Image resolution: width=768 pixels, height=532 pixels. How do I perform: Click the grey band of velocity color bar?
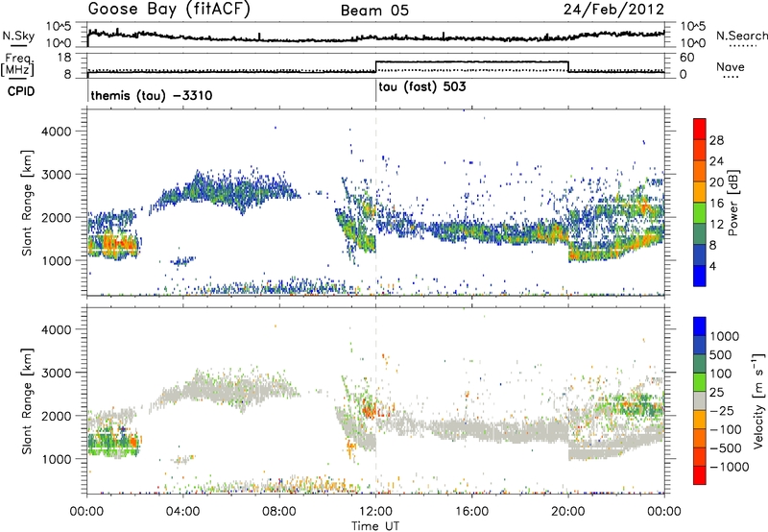(700, 401)
